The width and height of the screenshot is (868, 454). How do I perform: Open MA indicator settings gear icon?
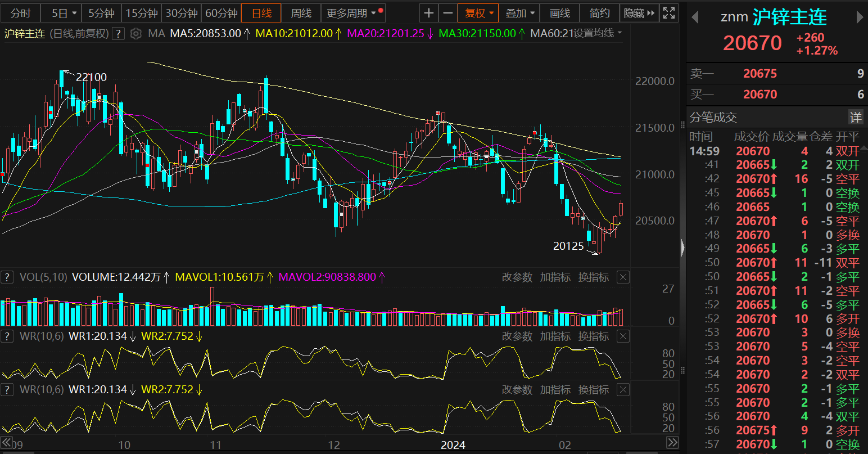pyautogui.click(x=135, y=34)
